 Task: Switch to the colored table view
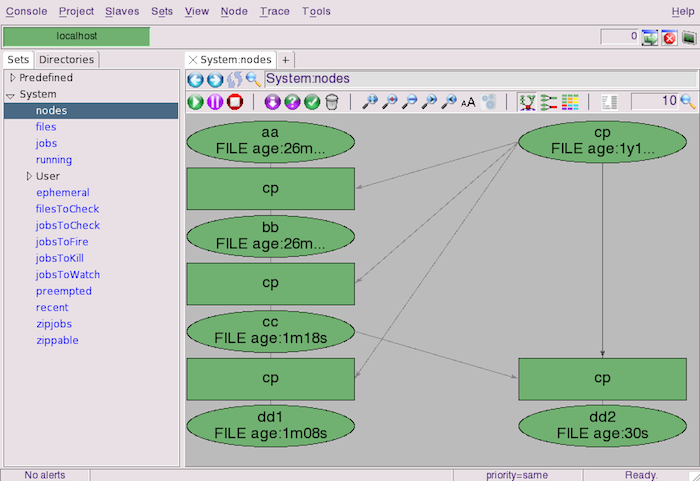pyautogui.click(x=570, y=102)
